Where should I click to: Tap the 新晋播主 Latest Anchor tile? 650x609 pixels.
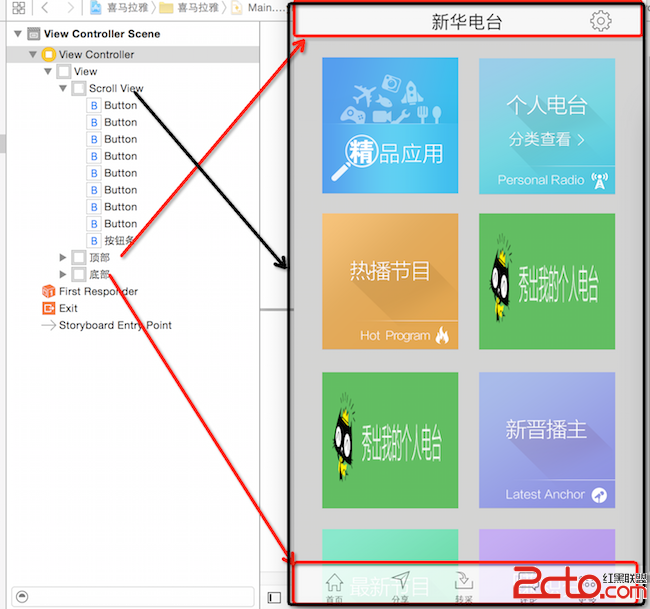[547, 440]
